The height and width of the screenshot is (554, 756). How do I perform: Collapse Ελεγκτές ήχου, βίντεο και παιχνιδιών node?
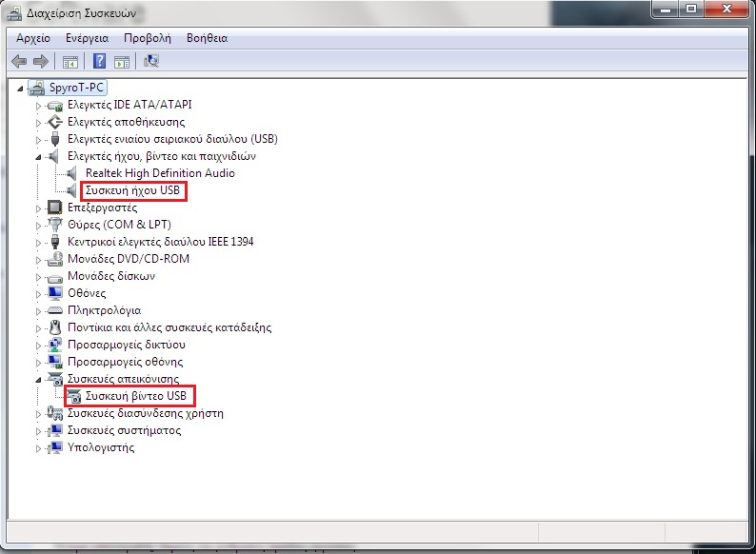[x=38, y=157]
